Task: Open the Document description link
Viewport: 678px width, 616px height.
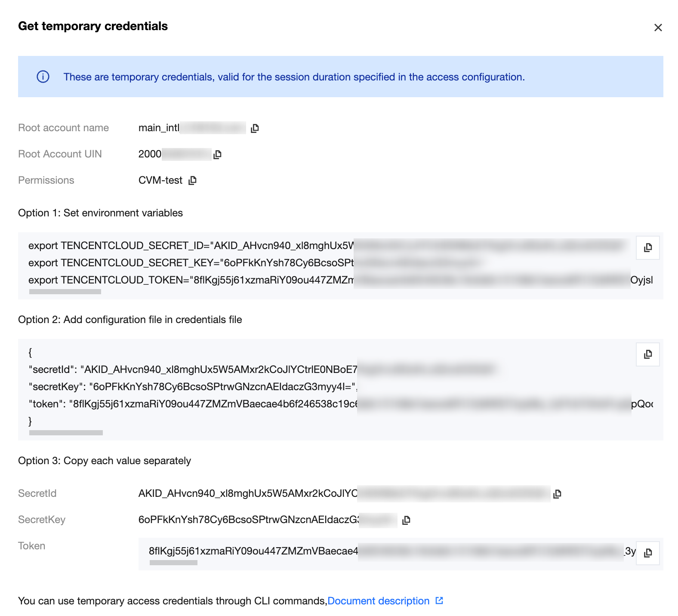Action: point(378,601)
